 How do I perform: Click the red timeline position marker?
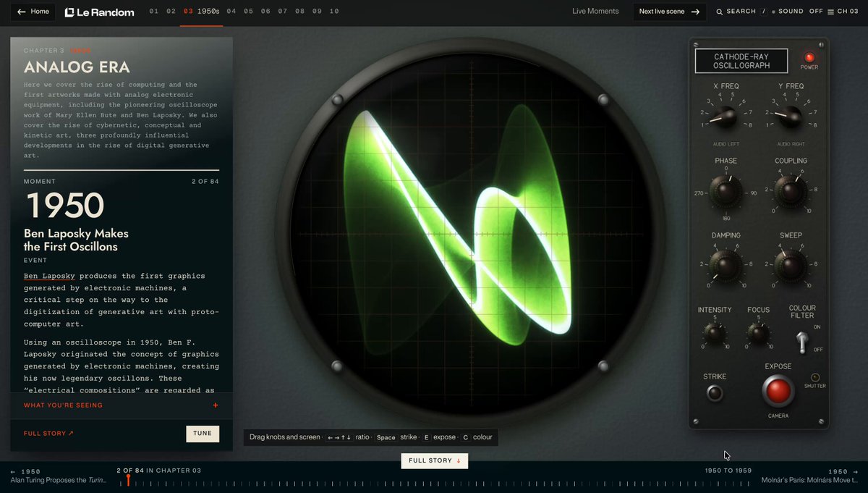[x=128, y=479]
